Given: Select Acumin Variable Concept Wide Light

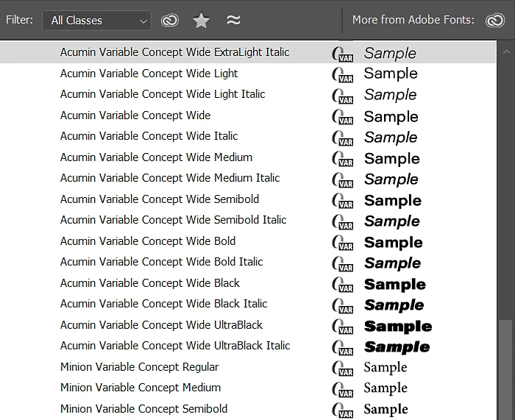Looking at the screenshot, I should click(x=248, y=74).
